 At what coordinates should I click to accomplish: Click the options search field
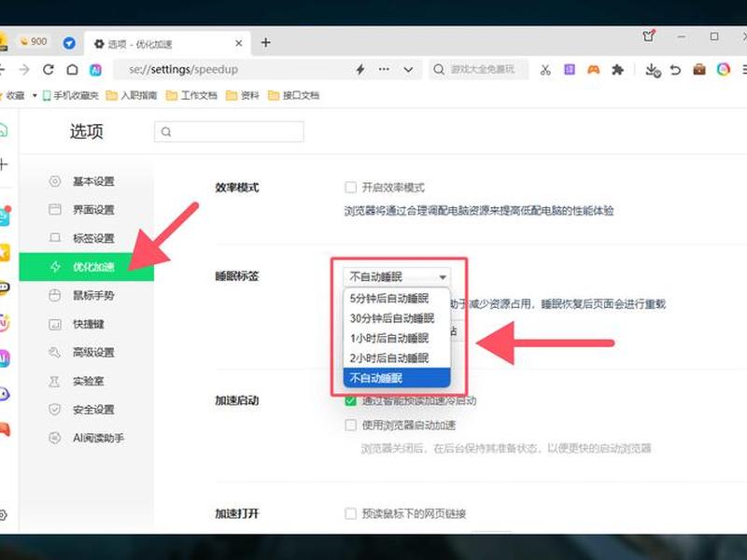[229, 132]
